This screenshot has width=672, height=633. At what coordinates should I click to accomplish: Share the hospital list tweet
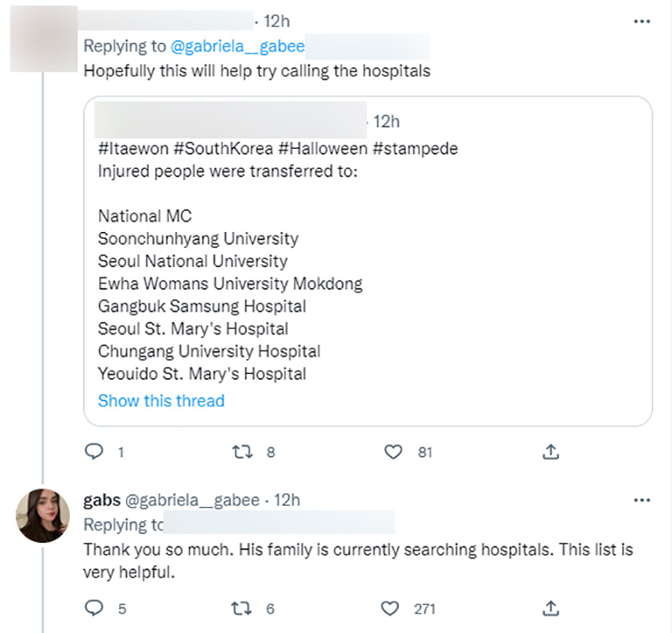[551, 452]
